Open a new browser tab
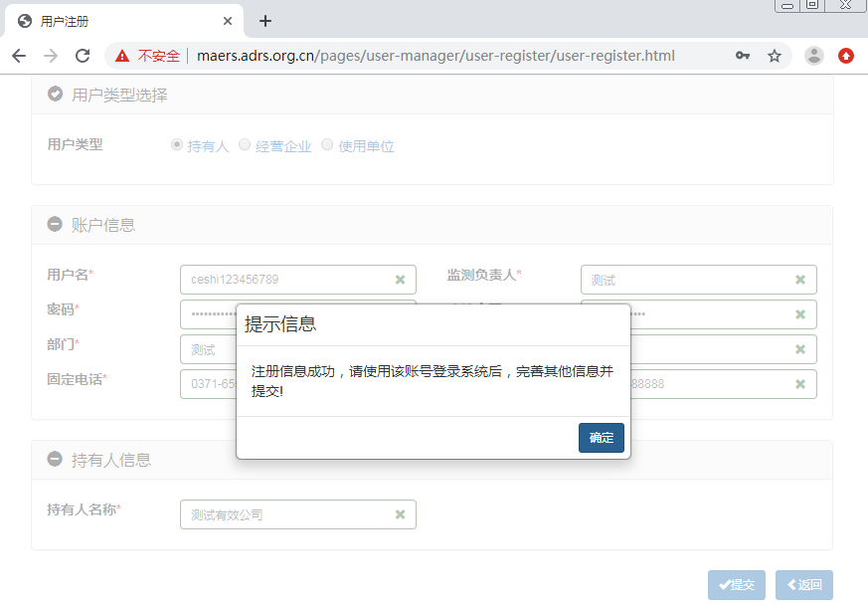Screen dimensions: 868x608 coord(265,21)
